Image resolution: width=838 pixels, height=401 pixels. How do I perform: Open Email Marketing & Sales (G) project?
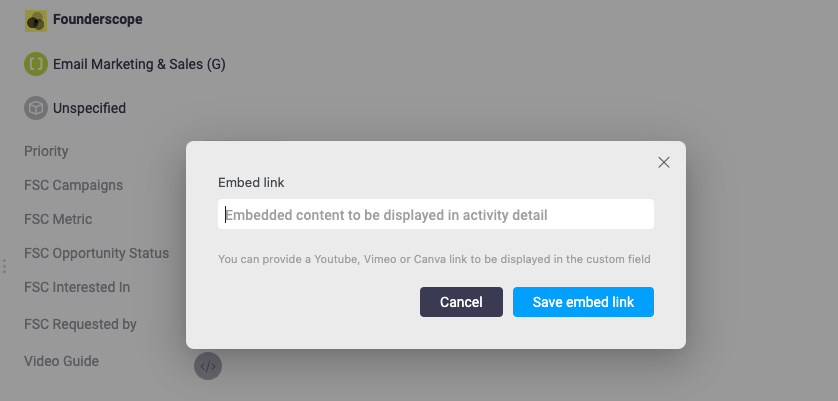point(139,64)
